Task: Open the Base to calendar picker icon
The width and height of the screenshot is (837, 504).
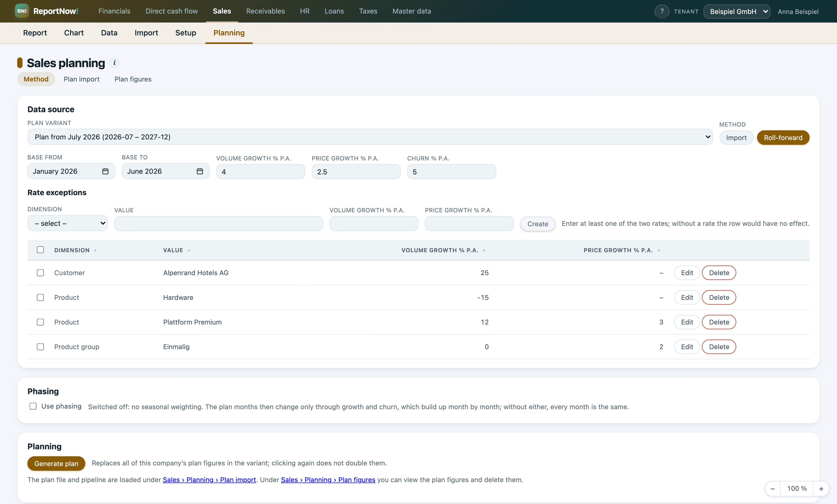Action: click(200, 171)
